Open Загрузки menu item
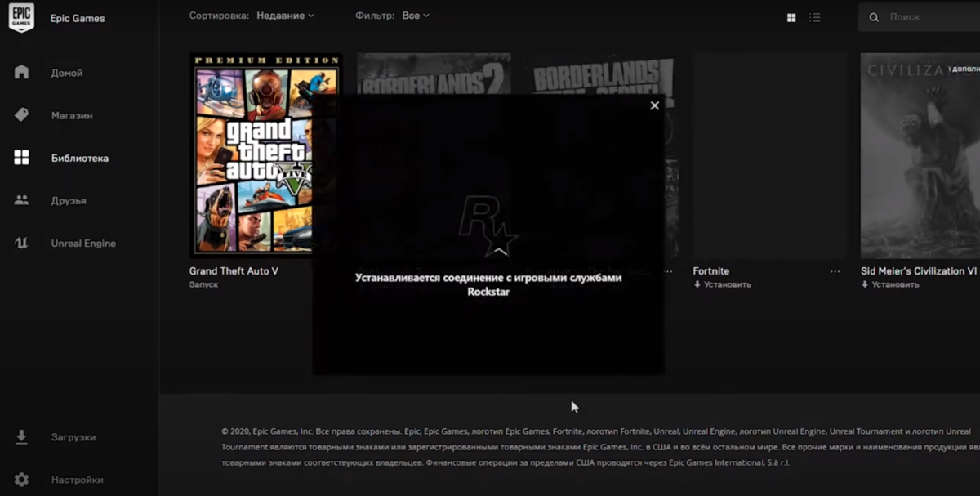The image size is (980, 496). pos(73,437)
